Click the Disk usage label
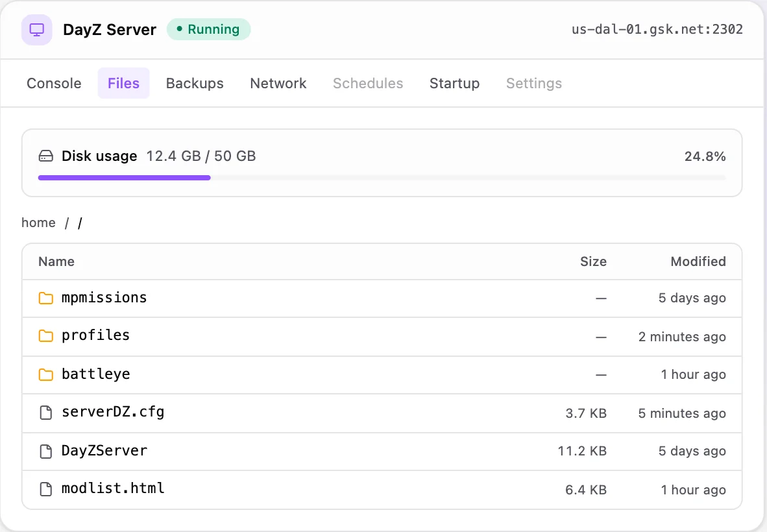 99,156
